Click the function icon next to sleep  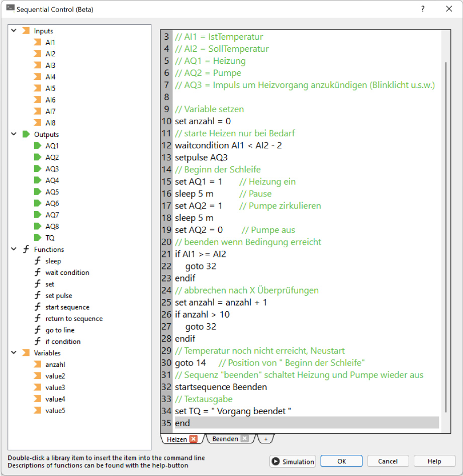pyautogui.click(x=38, y=261)
